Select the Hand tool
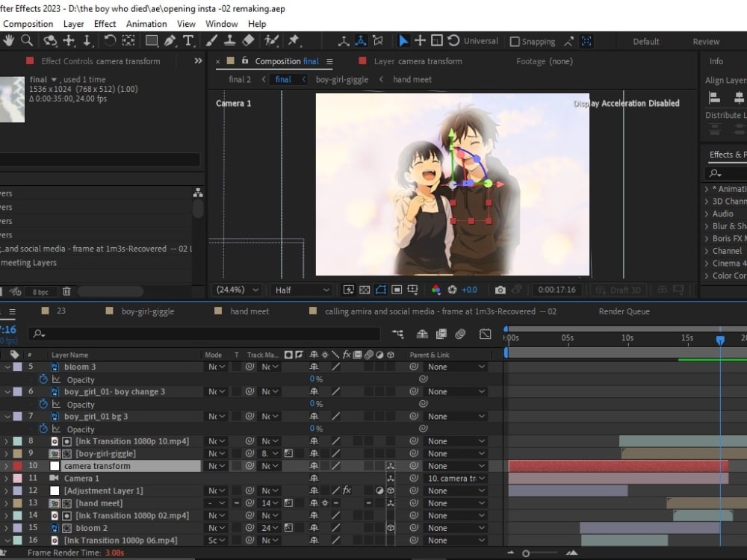The height and width of the screenshot is (560, 747). [x=8, y=41]
